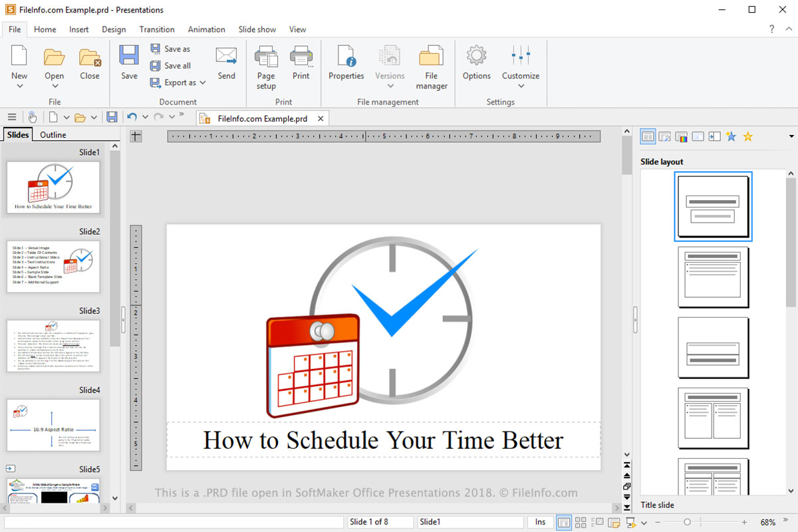The image size is (798, 532).
Task: Select Slide2 thumbnail
Action: pos(53,267)
